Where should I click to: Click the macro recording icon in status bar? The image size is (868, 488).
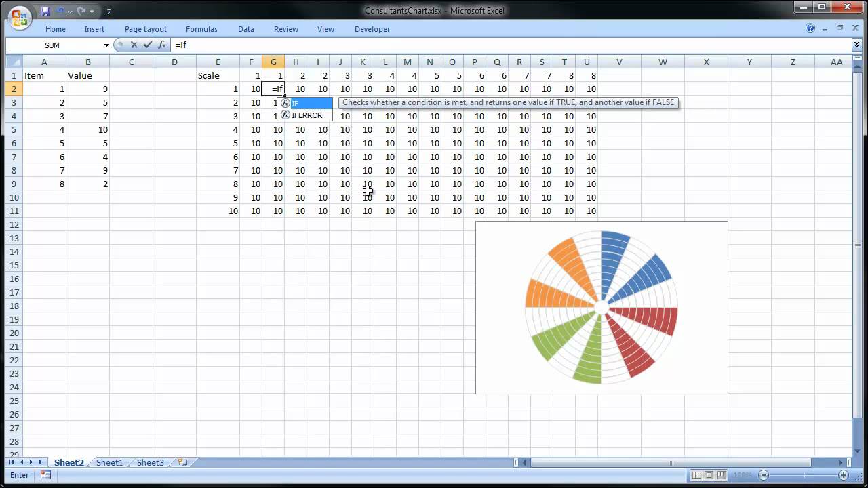pos(45,475)
